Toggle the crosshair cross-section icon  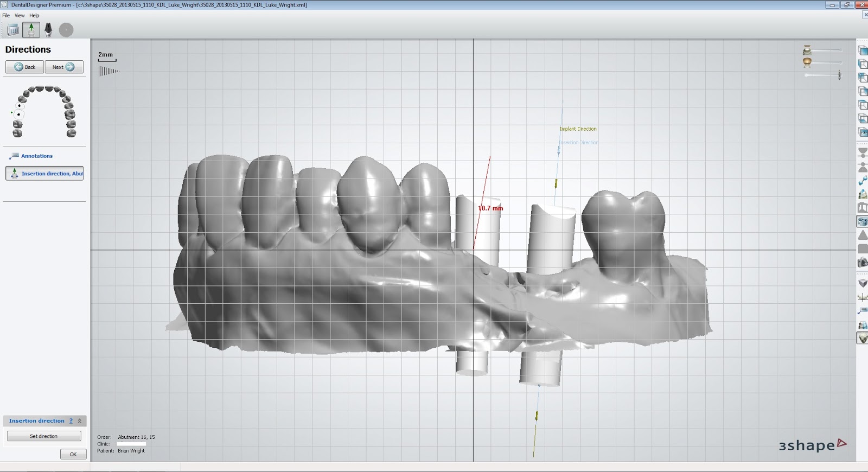pyautogui.click(x=863, y=297)
